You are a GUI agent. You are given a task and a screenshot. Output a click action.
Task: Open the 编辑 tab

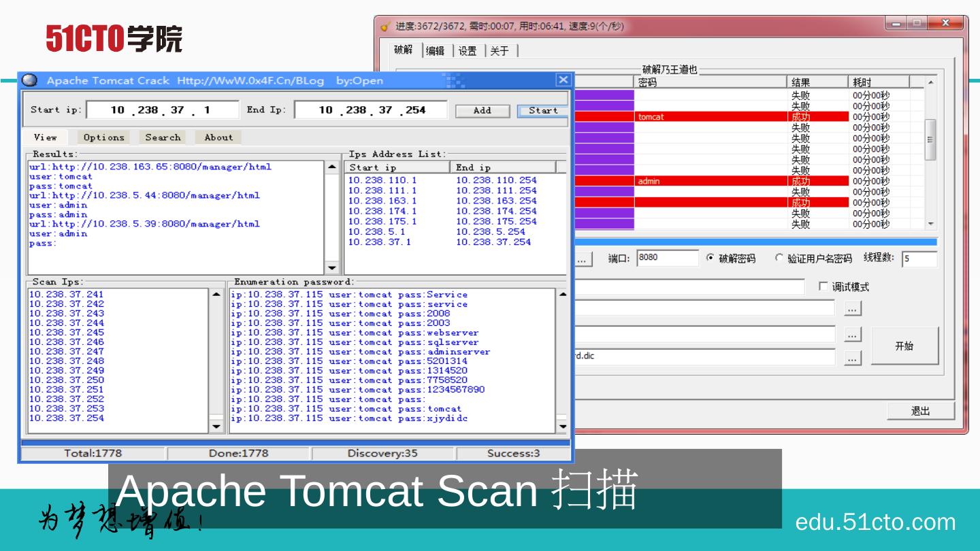435,51
